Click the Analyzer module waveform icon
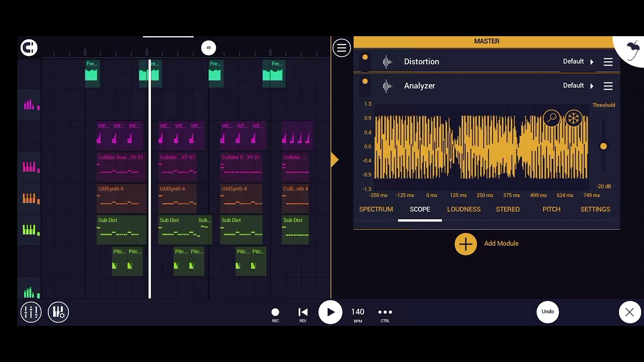This screenshot has width=644, height=362. coord(387,86)
